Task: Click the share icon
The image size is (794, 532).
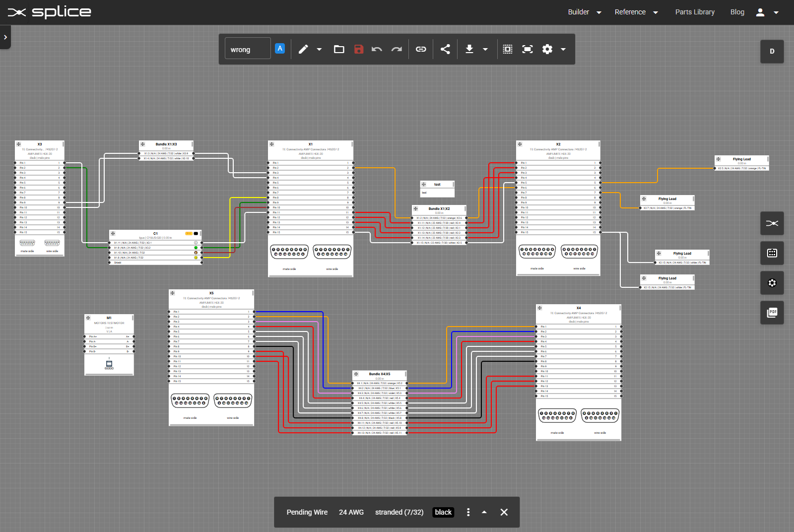Action: click(x=445, y=49)
